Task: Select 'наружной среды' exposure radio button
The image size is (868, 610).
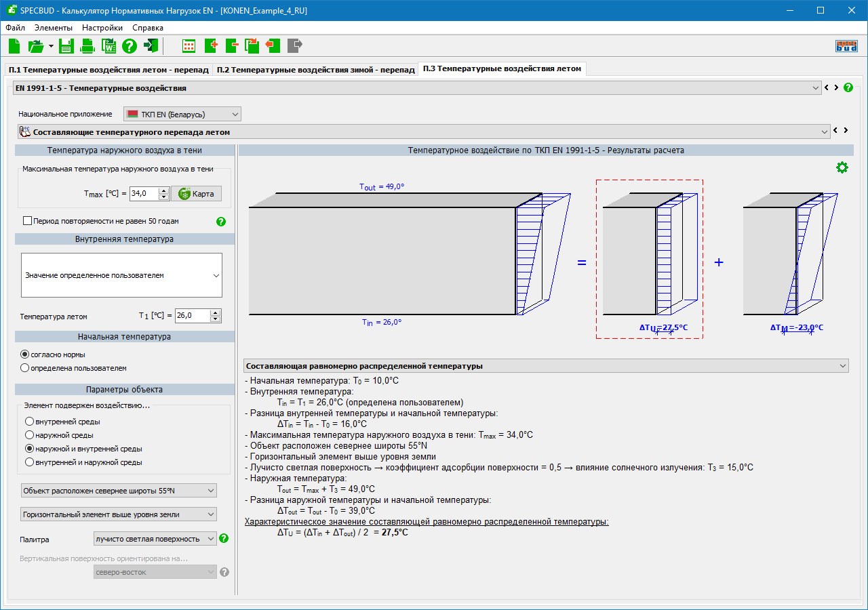Action: 29,435
